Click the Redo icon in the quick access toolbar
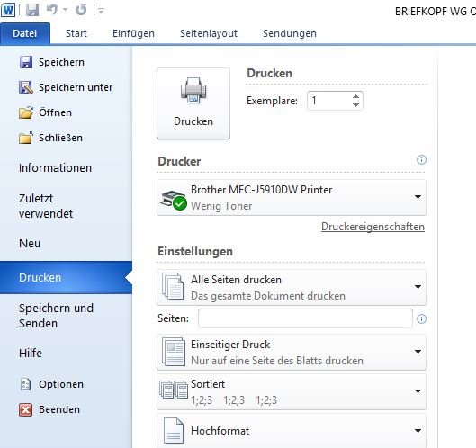The height and width of the screenshot is (448, 476). tap(81, 10)
